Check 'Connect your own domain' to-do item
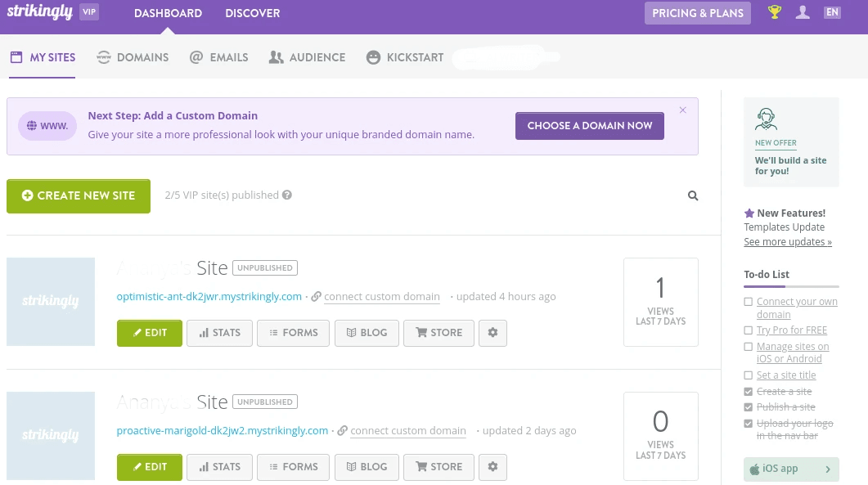This screenshot has height=485, width=868. 749,302
